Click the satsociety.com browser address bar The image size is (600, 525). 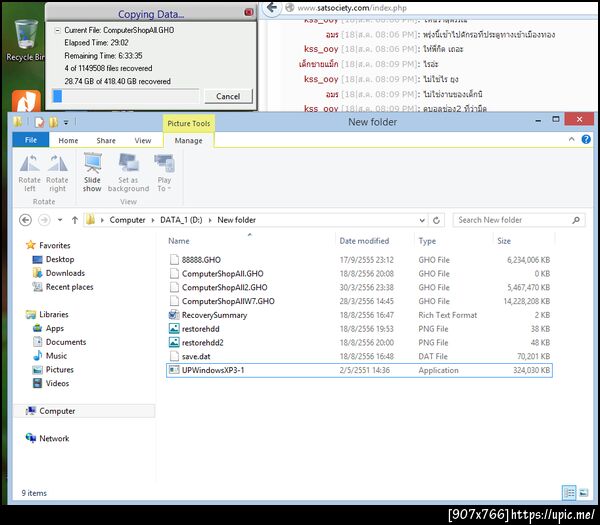tap(440, 8)
